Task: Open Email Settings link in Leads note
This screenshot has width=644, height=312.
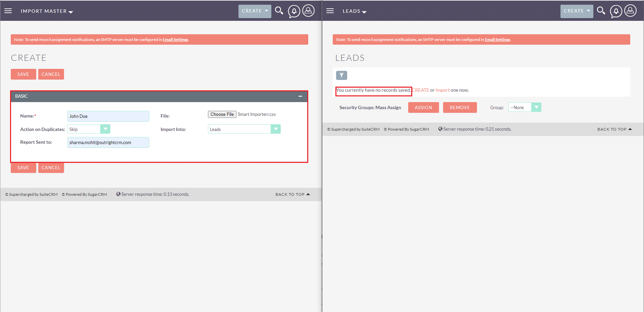Action: click(497, 40)
